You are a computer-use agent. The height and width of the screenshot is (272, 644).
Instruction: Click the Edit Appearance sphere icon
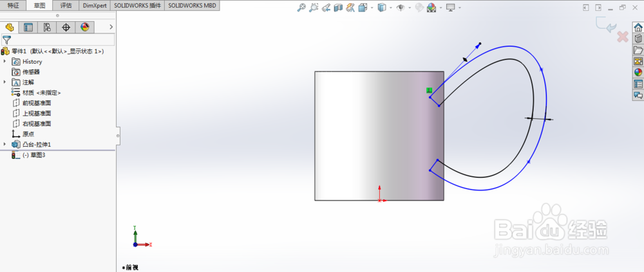pos(419,7)
